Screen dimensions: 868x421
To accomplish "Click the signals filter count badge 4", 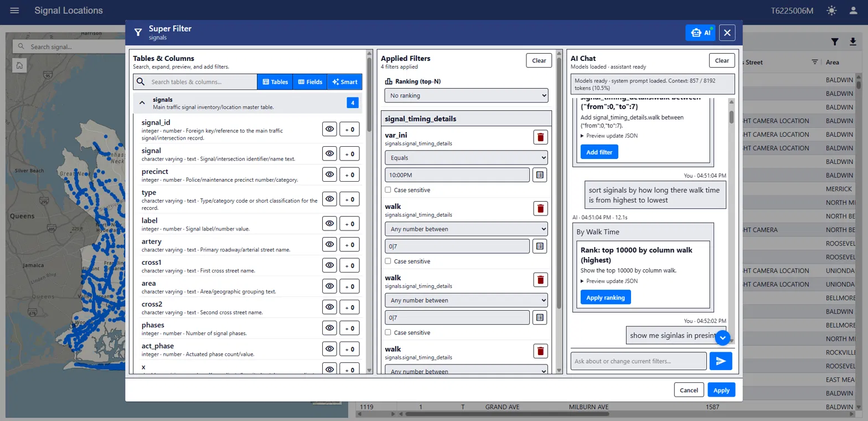I will pyautogui.click(x=353, y=102).
